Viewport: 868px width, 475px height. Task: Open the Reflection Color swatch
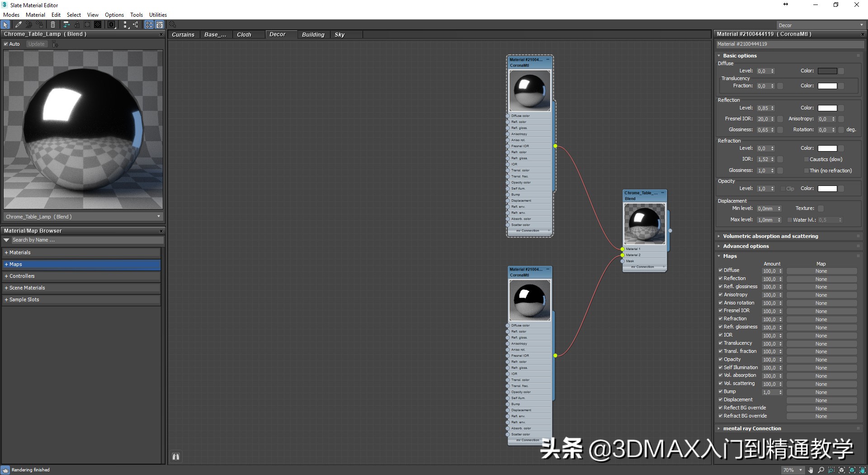click(x=827, y=108)
